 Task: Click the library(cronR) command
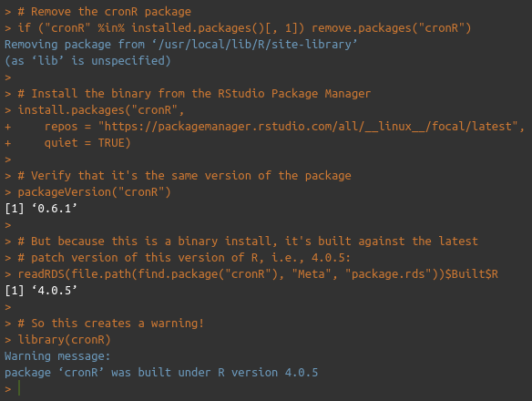coord(64,340)
